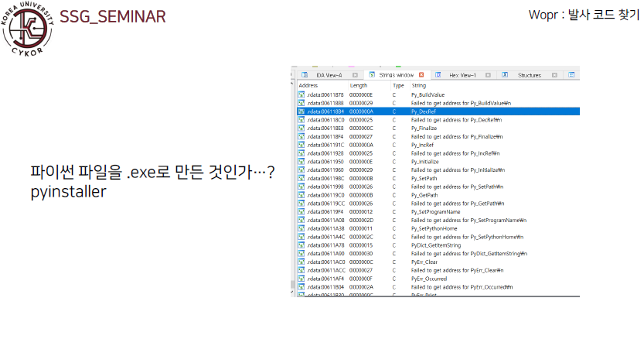
Task: Select the Py_SetProgramName string
Action: [x=436, y=212]
